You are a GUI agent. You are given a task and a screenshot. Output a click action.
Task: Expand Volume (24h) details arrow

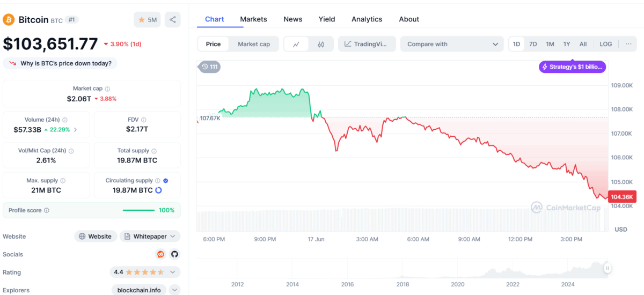click(75, 130)
